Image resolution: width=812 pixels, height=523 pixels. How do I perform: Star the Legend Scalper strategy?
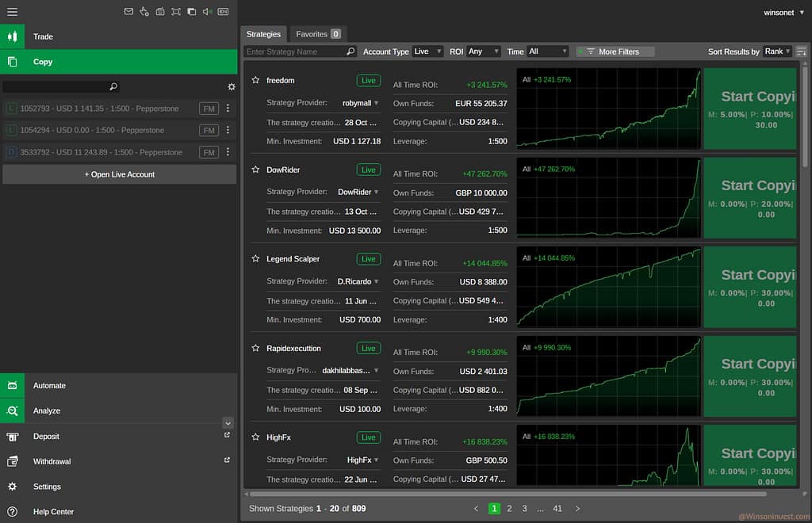(255, 259)
